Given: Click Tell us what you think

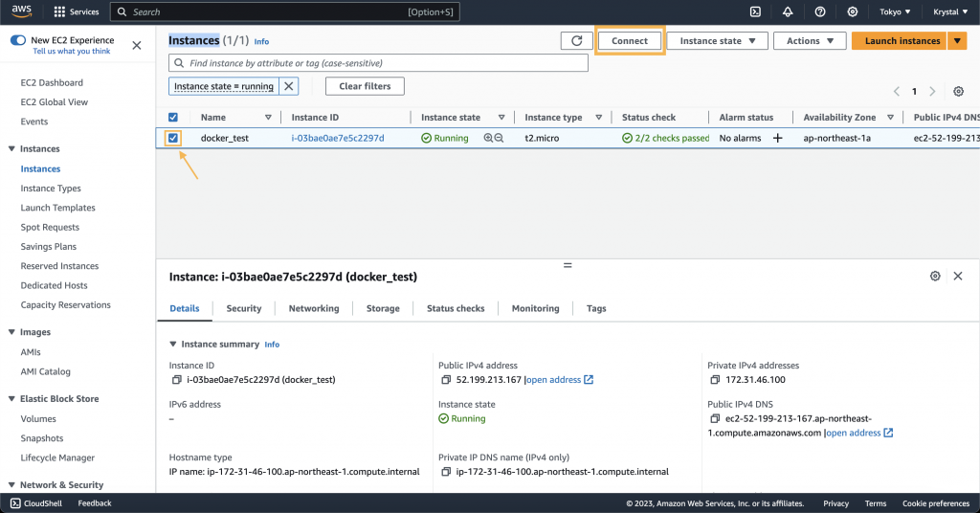Looking at the screenshot, I should tap(71, 52).
